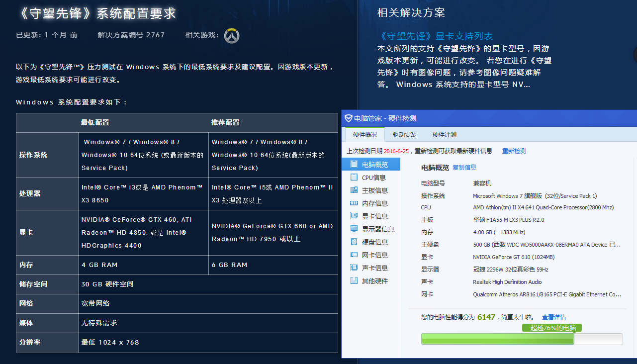Click the 华硕 F1A55-M LX3 PLUS motherboard value

[x=509, y=220]
